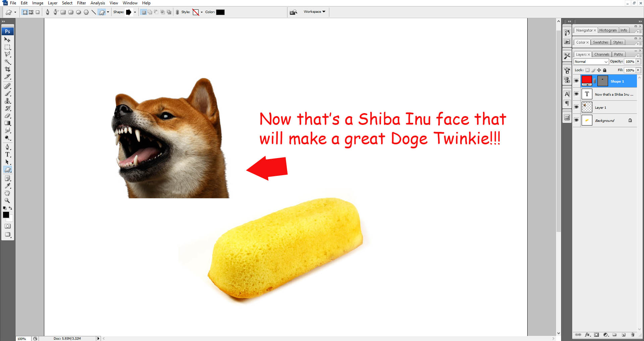Open the Style picker dropdown arrow

click(x=202, y=12)
